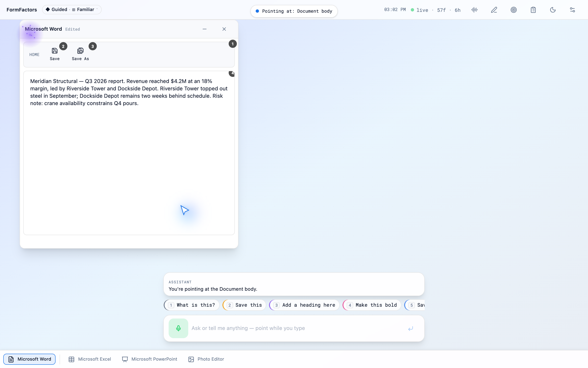The image size is (588, 368).
Task: Click the send arrow in the prompt box
Action: [x=410, y=328]
